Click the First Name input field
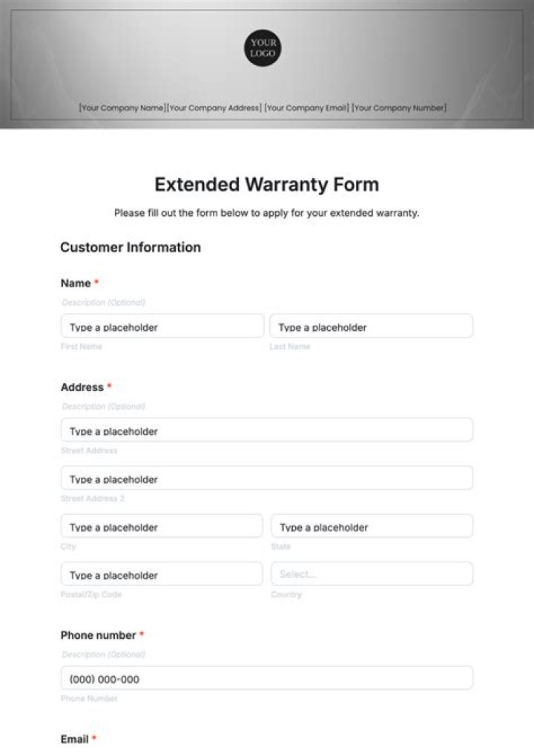This screenshot has width=534, height=756. 162,326
